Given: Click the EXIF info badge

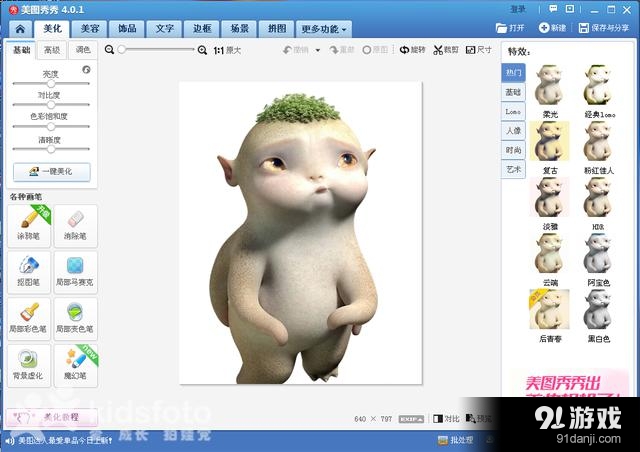Looking at the screenshot, I should point(411,419).
